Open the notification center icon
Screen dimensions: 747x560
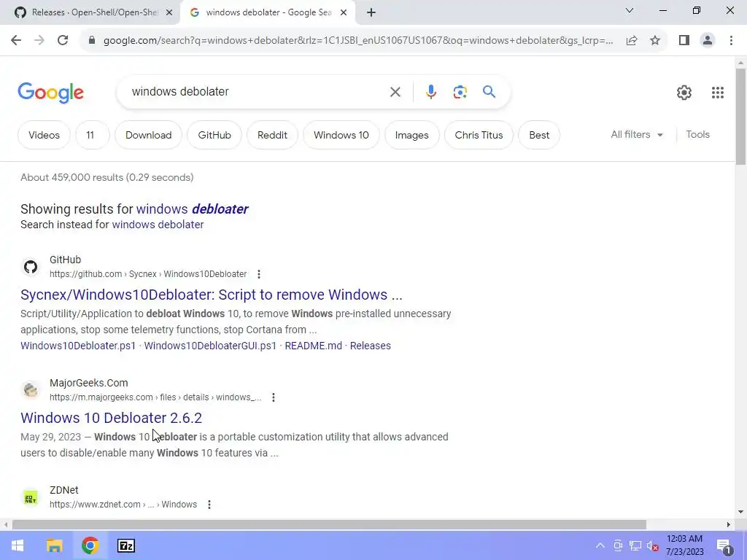pyautogui.click(x=724, y=546)
